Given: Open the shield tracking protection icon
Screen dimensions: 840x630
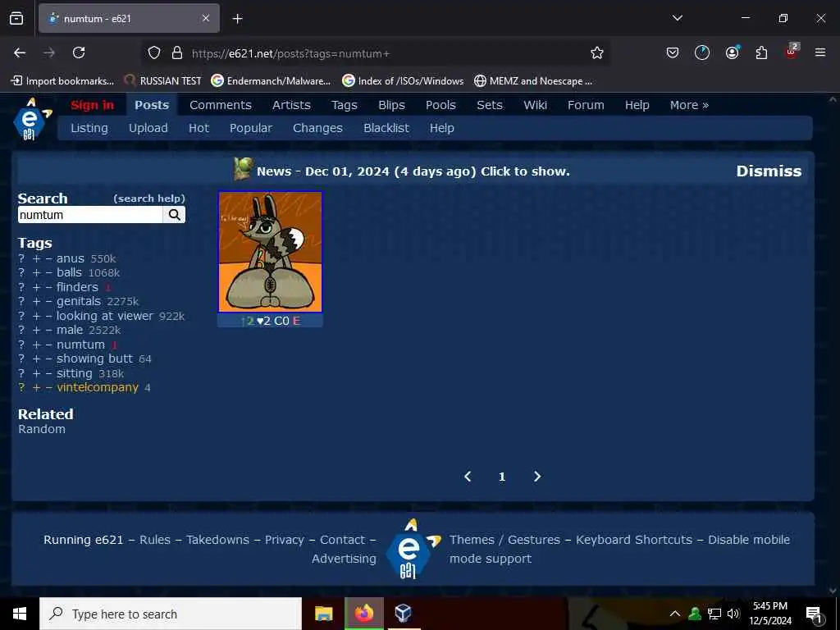Looking at the screenshot, I should (154, 53).
